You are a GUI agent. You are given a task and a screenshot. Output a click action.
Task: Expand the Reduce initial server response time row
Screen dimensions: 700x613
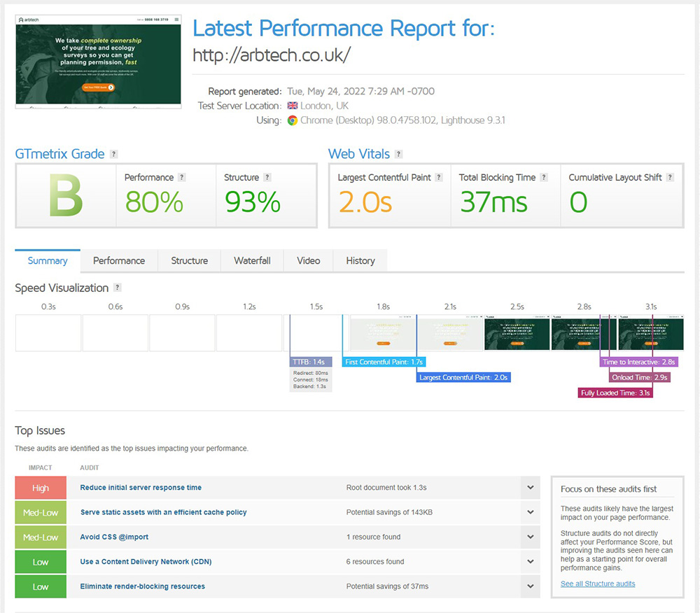click(531, 488)
